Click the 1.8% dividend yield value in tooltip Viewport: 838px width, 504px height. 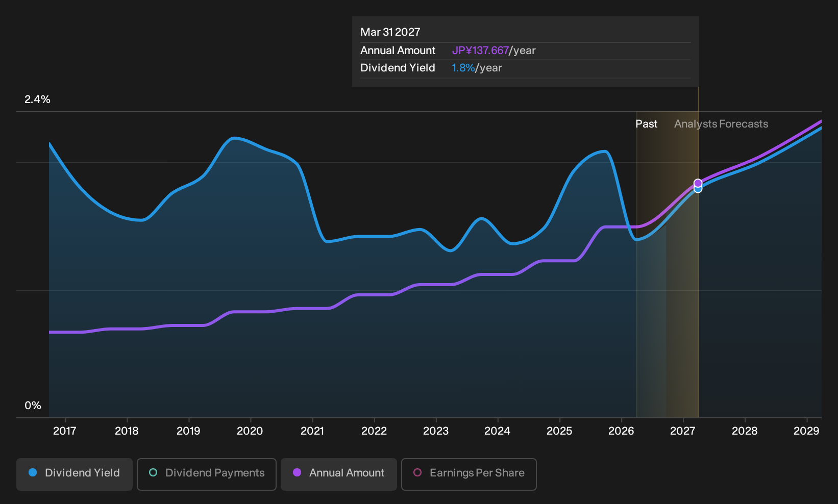463,68
